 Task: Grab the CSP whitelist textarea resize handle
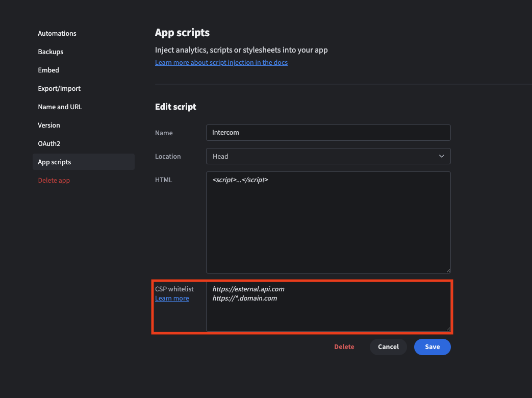tap(448, 329)
